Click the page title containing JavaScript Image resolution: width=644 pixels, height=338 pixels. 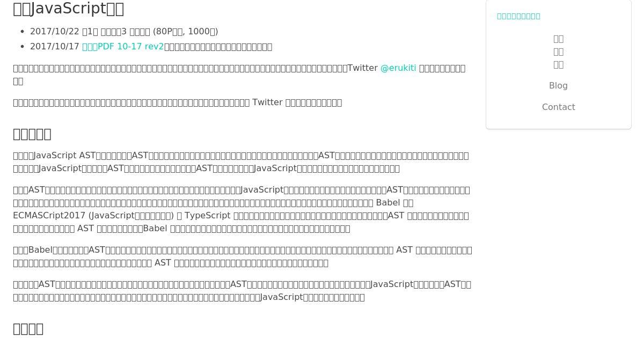[x=69, y=9]
